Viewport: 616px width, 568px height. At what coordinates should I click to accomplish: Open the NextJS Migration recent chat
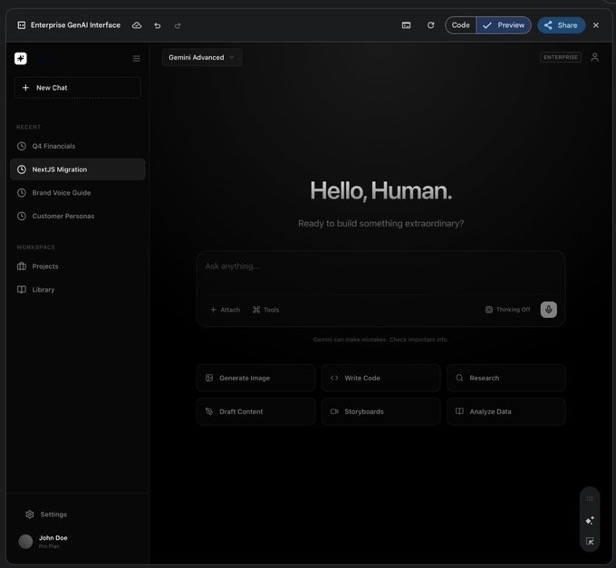(78, 169)
